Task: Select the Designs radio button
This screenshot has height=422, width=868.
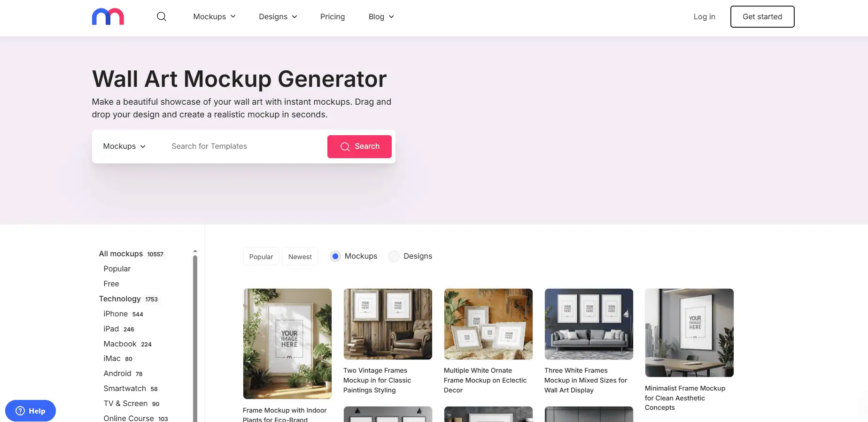Action: pos(394,256)
